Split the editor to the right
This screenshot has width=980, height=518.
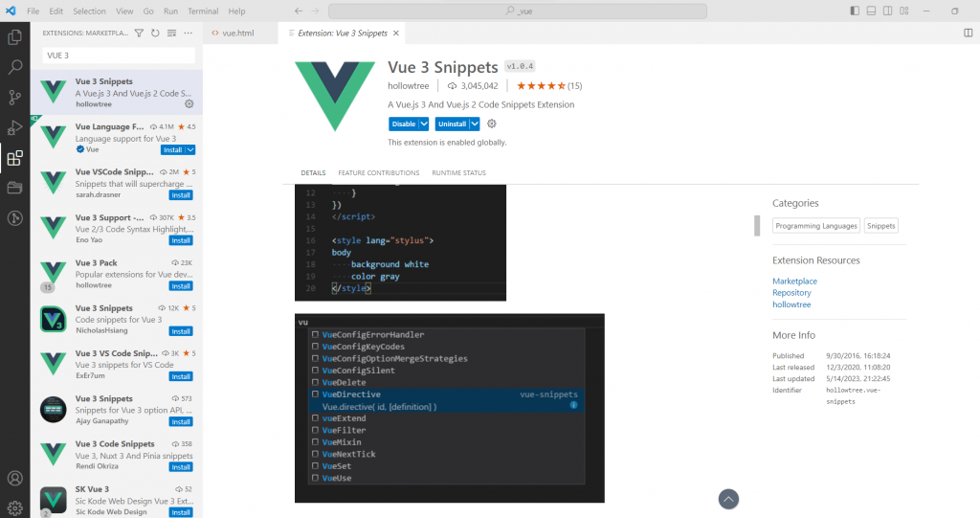pos(968,34)
